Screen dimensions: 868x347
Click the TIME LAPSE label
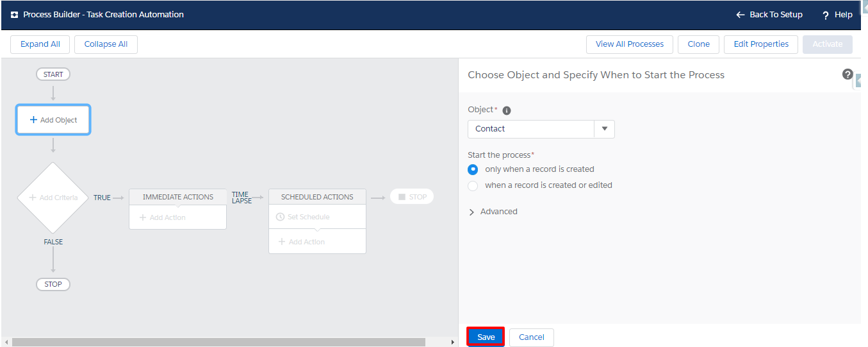click(x=242, y=198)
